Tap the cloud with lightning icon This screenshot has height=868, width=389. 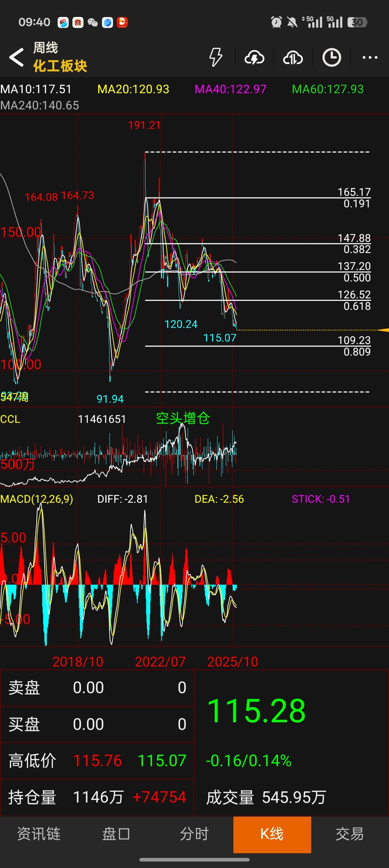tap(254, 58)
